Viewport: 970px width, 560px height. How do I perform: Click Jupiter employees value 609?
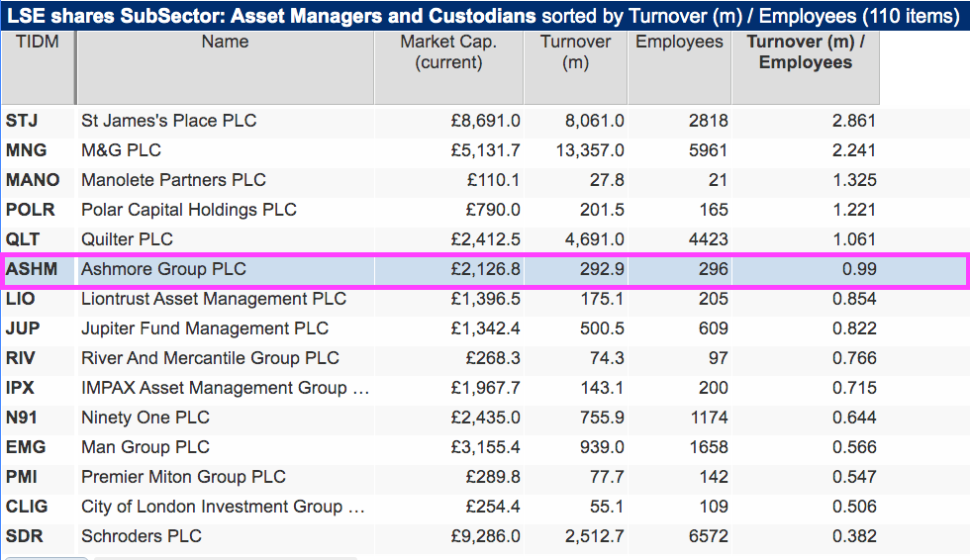pos(714,328)
